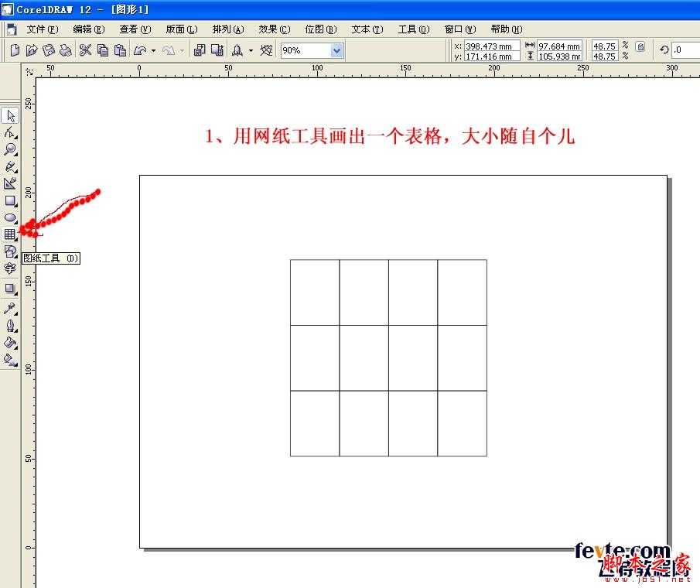This screenshot has height=588, width=700.
Task: Select the Shape tool in the toolbox
Action: coord(10,132)
